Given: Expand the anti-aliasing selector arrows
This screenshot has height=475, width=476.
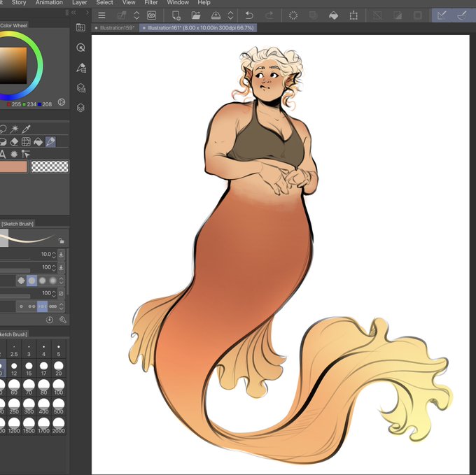Looking at the screenshot, I should click(x=62, y=281).
